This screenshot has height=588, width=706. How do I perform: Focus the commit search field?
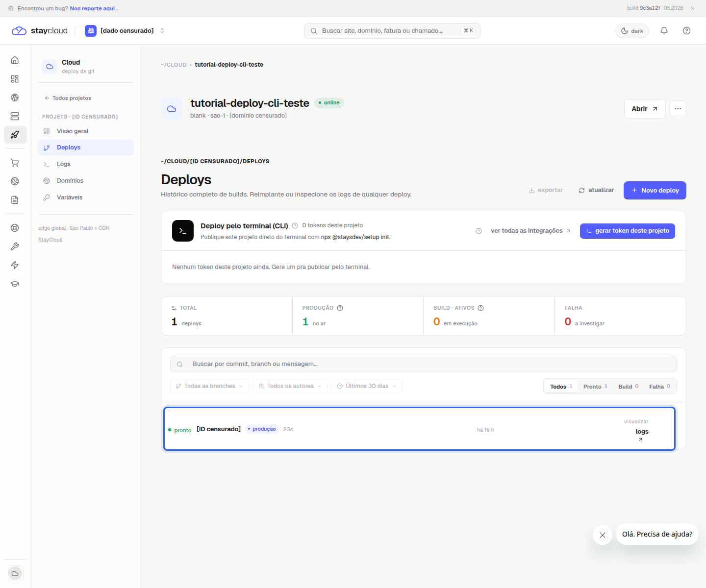pos(424,364)
